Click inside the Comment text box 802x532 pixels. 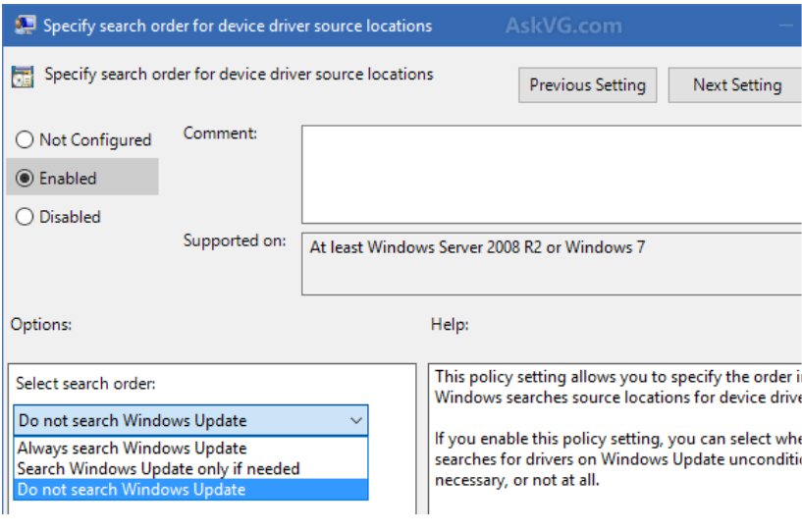[550, 174]
